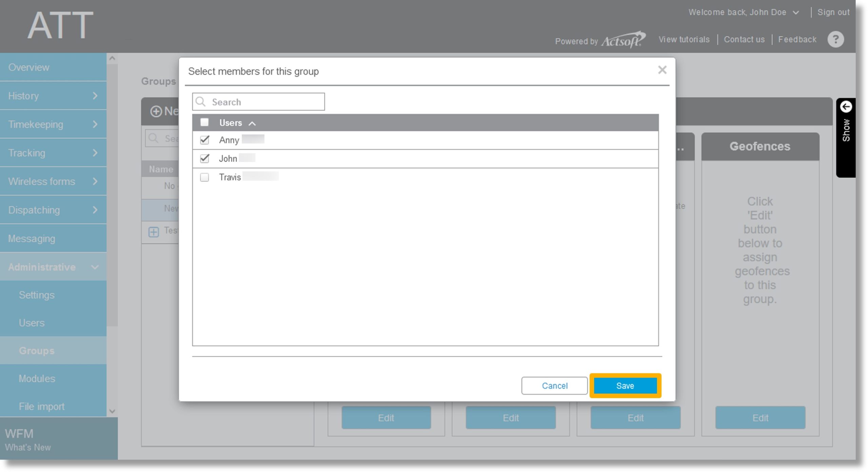Open the Users menu item
868x472 pixels.
coord(32,323)
